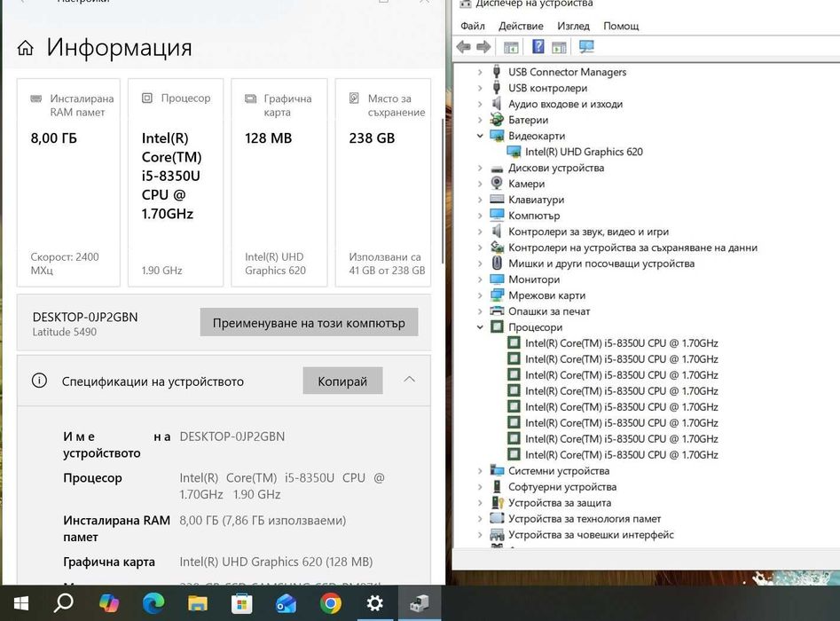Click the Клавиатури keyboard icon
This screenshot has width=840, height=621.
point(497,200)
